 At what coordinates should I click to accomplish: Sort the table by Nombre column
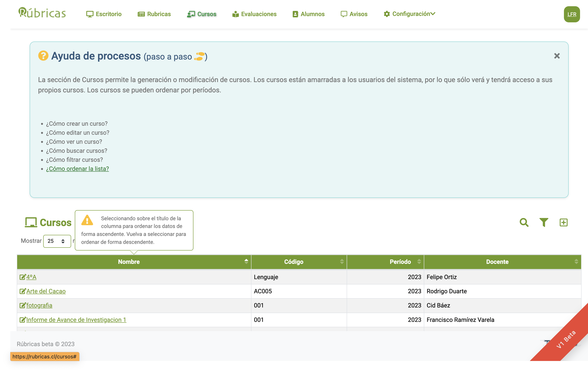click(129, 262)
